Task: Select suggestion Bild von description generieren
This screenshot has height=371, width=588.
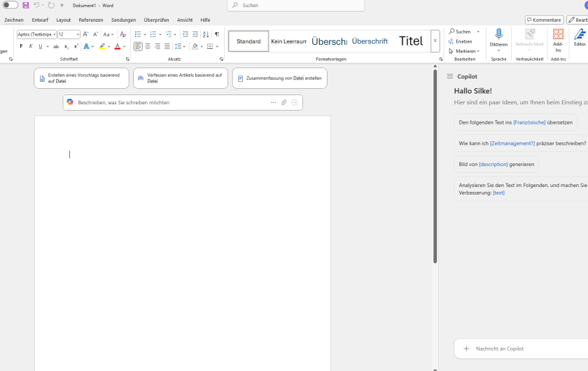Action: point(496,164)
